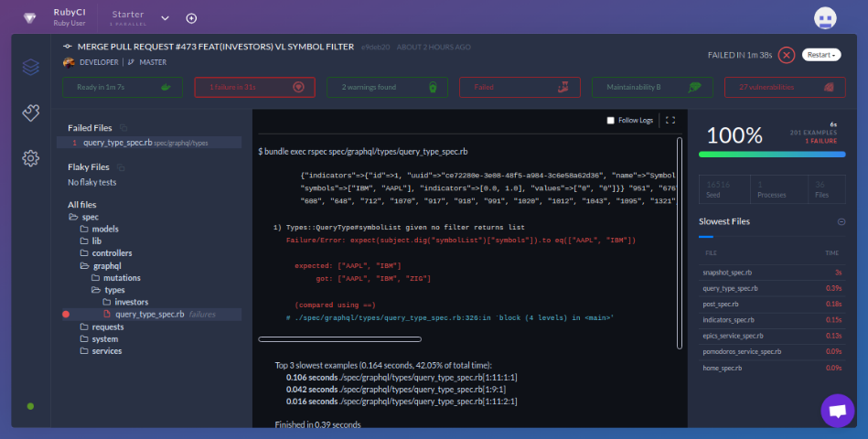Select the 'Ready in 1m 7s' tab
Image resolution: width=868 pixels, height=439 pixels.
(123, 88)
